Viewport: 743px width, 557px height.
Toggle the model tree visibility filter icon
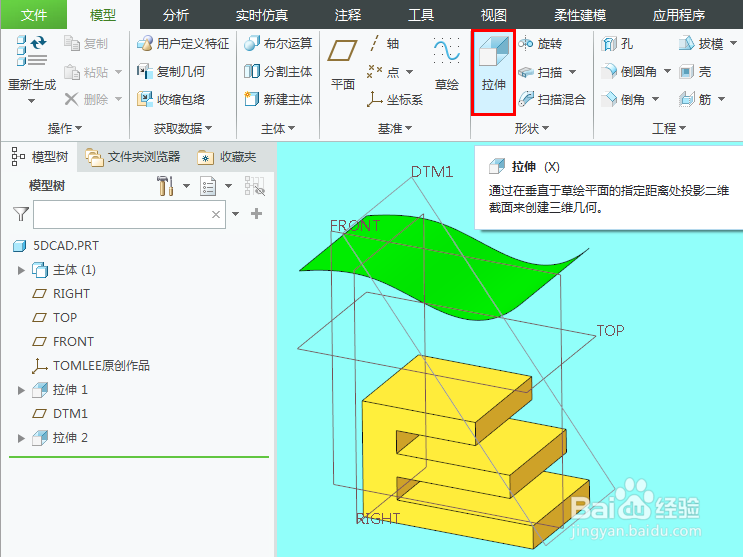pos(254,186)
